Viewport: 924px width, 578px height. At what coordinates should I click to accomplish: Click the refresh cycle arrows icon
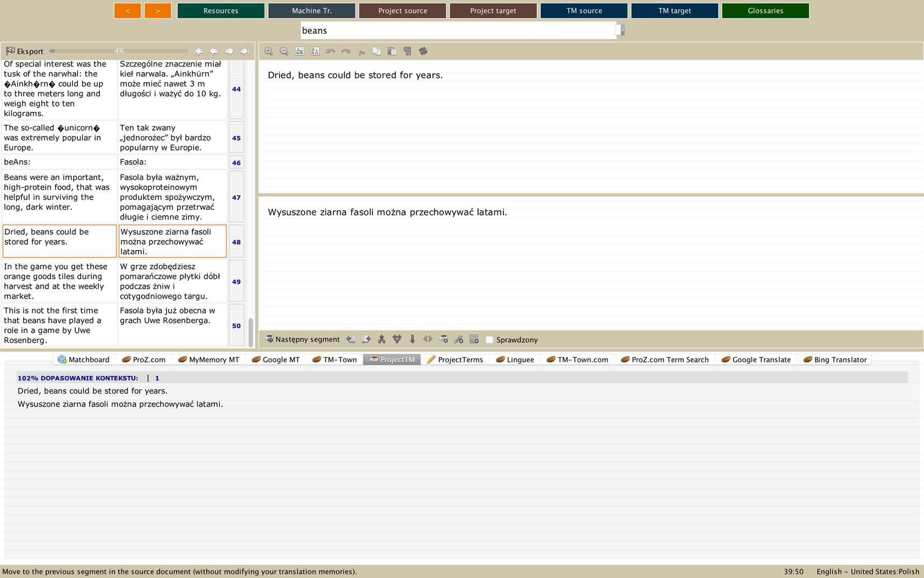pos(423,51)
